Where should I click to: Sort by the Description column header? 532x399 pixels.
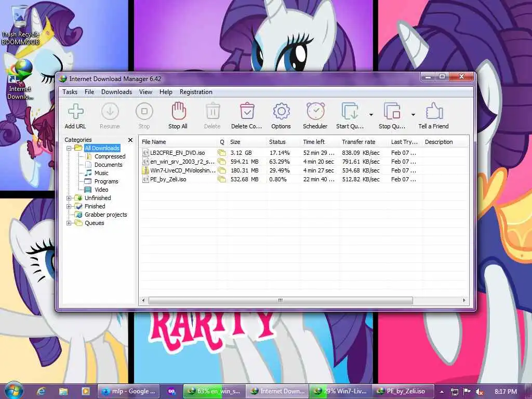point(445,142)
